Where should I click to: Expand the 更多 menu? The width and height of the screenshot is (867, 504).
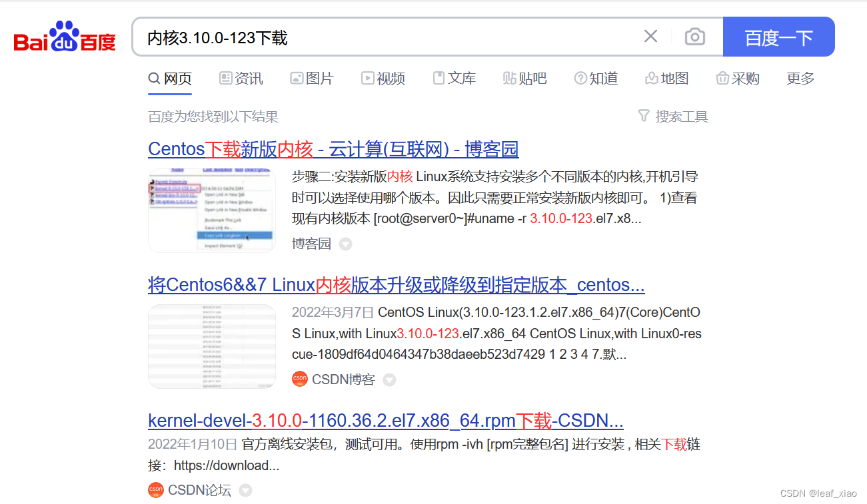point(800,79)
